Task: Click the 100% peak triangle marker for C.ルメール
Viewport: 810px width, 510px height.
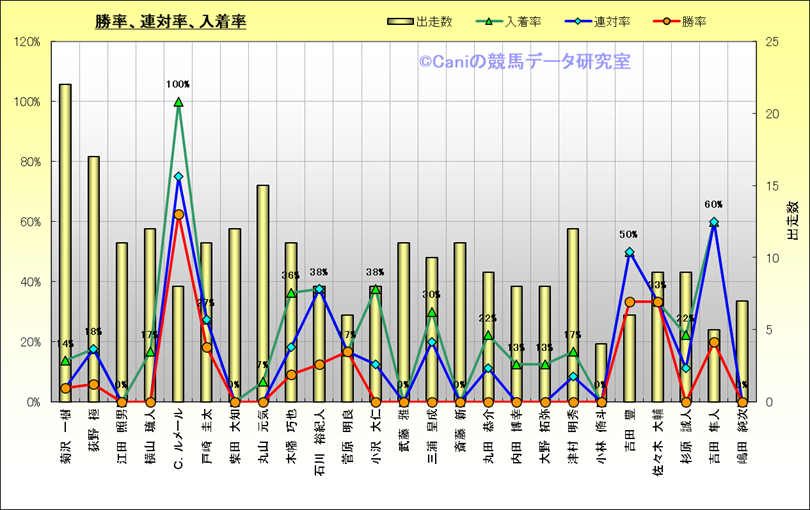Action: click(178, 102)
